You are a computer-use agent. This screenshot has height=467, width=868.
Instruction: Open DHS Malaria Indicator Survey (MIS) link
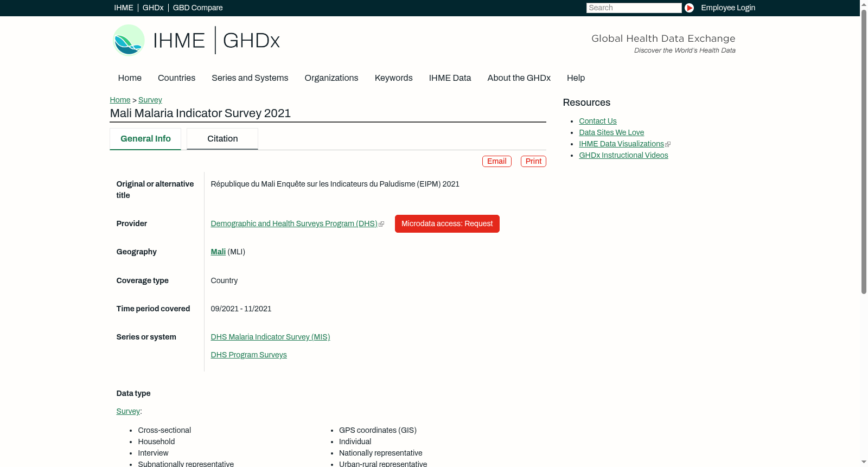(270, 337)
